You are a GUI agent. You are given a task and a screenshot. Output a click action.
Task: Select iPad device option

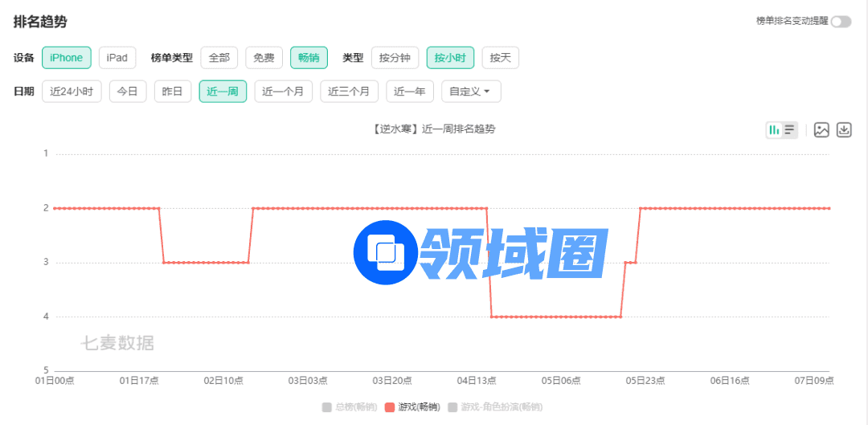pos(117,58)
